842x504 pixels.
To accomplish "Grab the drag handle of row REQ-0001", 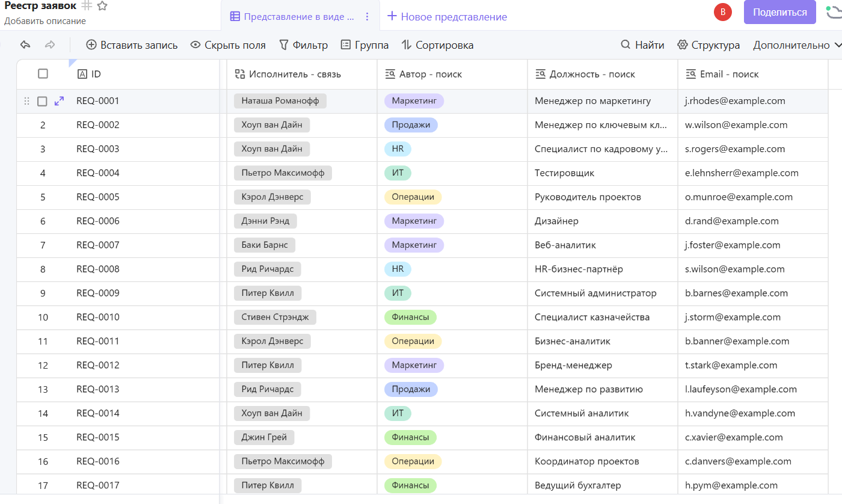I will (26, 101).
